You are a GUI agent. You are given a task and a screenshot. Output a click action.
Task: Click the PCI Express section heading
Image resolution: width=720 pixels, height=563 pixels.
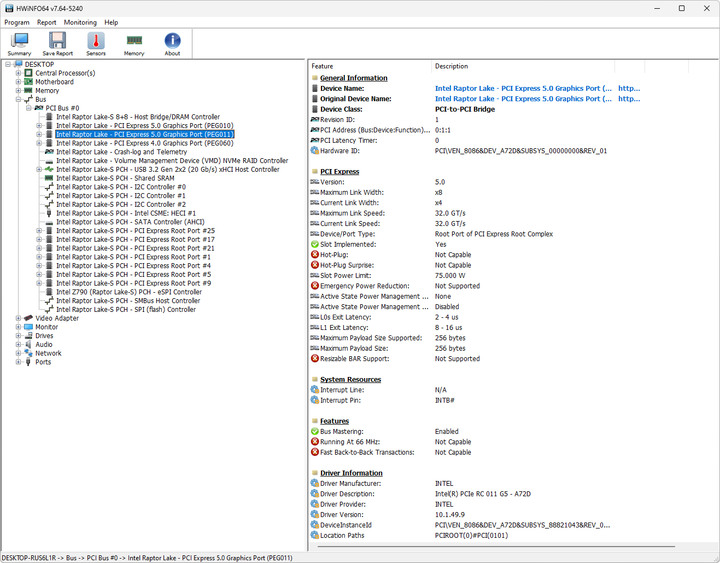[x=339, y=171]
